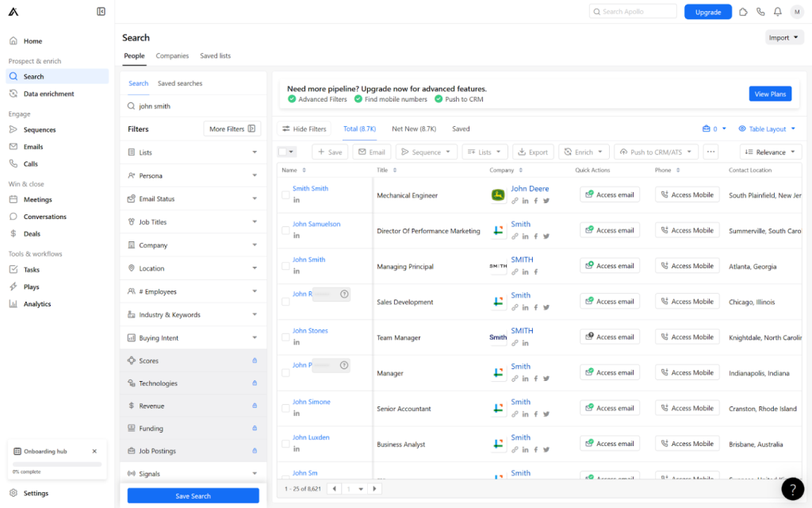
Task: Close the Onboarding hub card
Action: 94,451
